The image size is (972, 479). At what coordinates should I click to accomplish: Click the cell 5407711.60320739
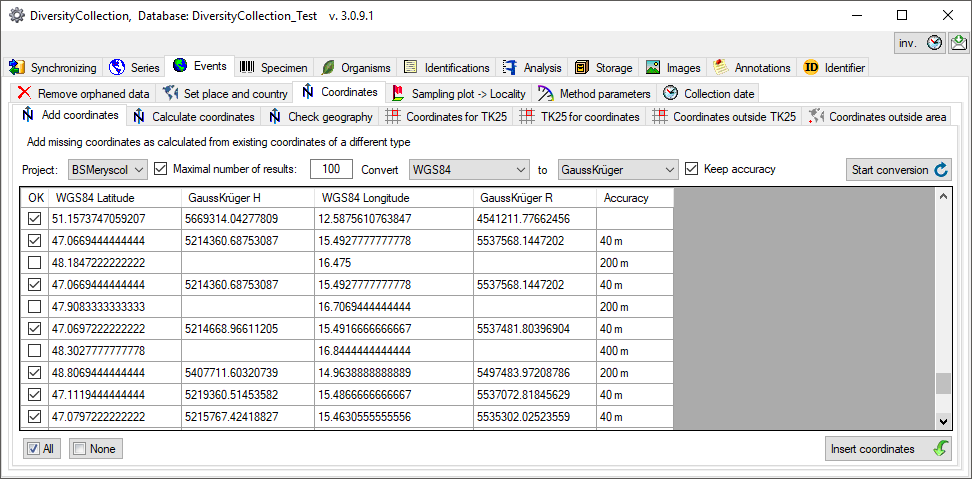[x=247, y=372]
